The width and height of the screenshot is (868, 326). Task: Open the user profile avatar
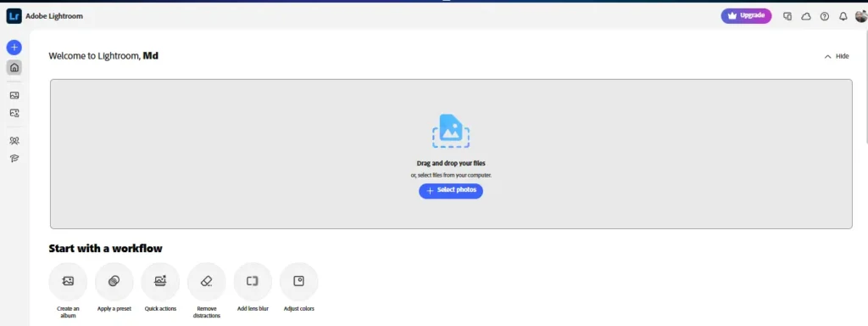(861, 16)
